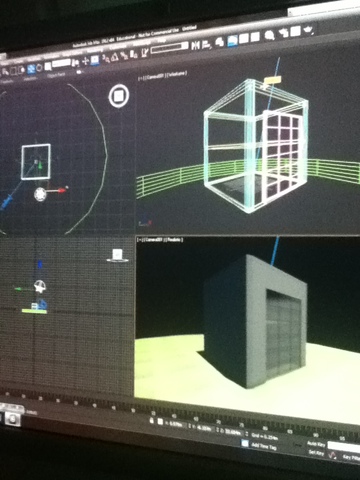Click the Z coordinate field

pos(234,432)
